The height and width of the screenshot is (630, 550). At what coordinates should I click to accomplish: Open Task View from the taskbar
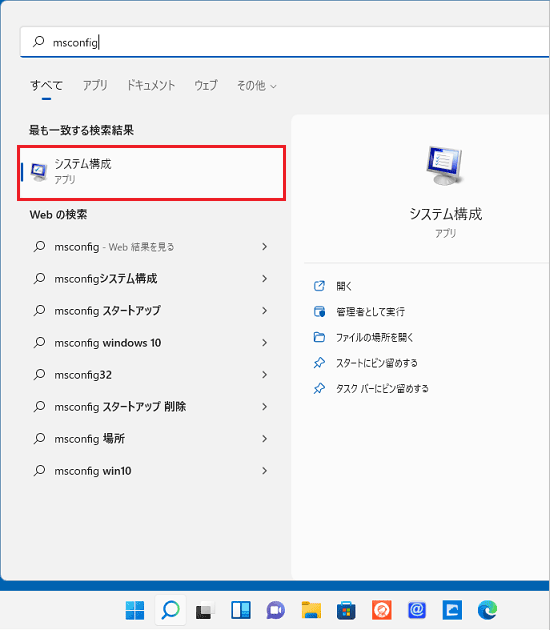click(x=205, y=611)
